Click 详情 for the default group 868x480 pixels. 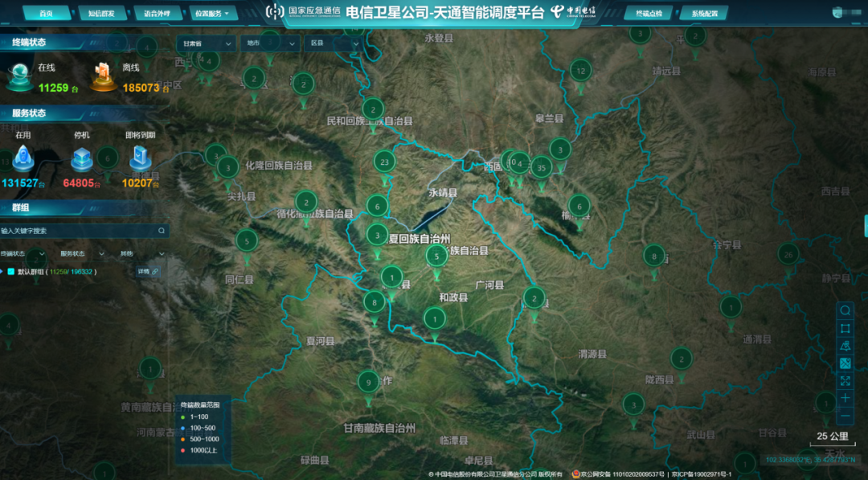tap(148, 272)
